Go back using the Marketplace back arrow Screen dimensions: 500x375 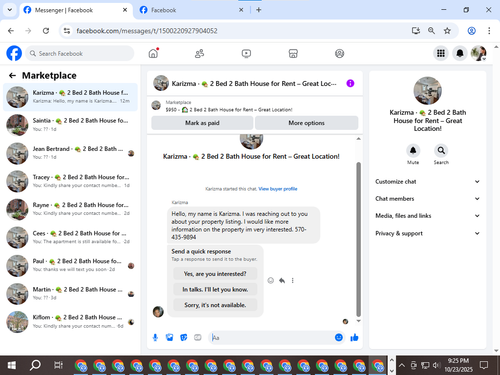(x=12, y=76)
